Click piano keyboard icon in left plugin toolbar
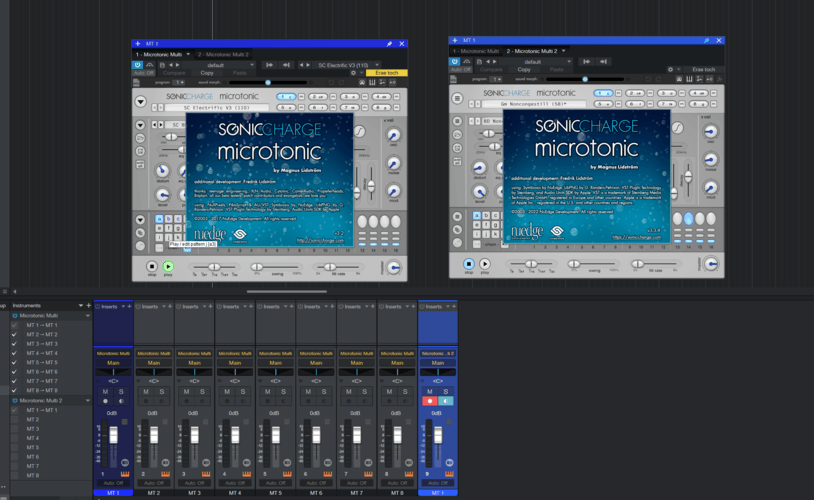 (372, 82)
